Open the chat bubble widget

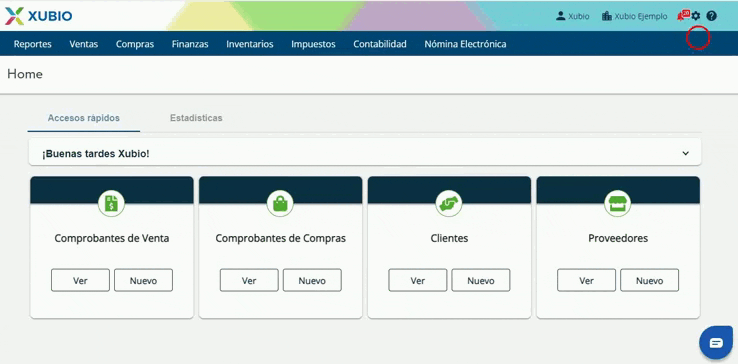715,342
